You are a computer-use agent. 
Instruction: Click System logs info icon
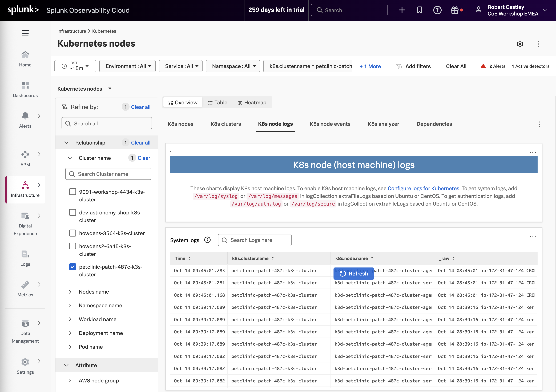point(207,240)
